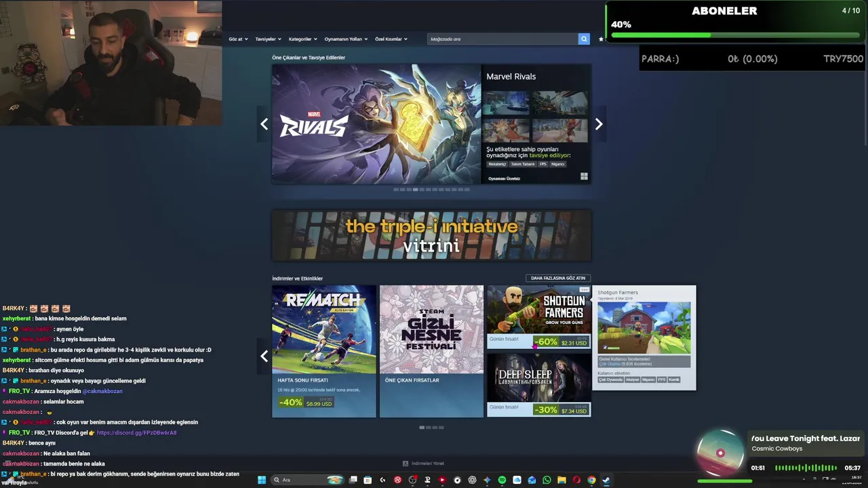Open red YouTube-style play icon in taskbar
868x488 pixels.
tap(442, 480)
